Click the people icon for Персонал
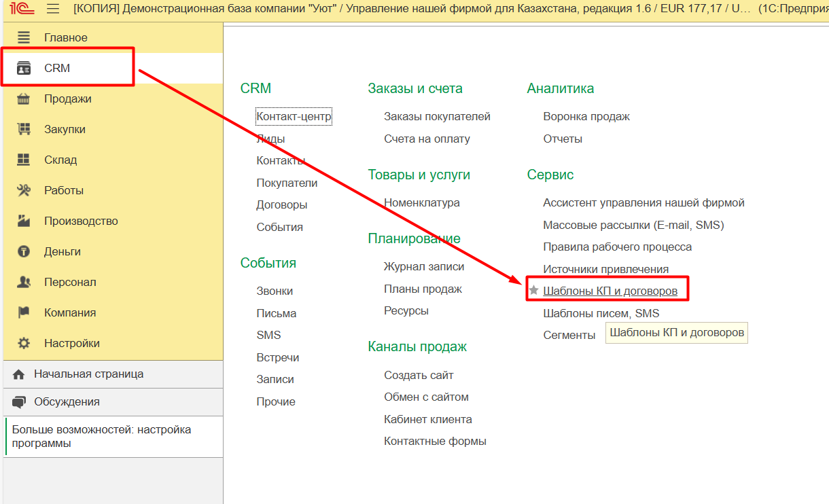This screenshot has width=829, height=504. pos(24,283)
